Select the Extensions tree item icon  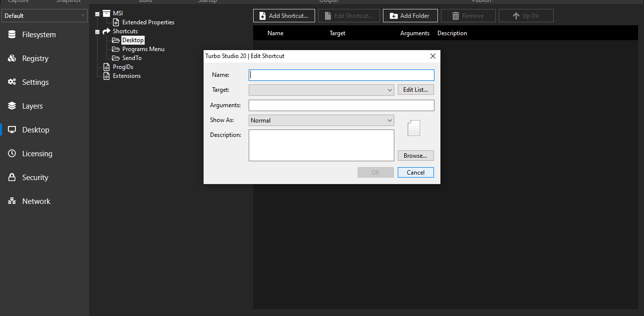[x=106, y=75]
